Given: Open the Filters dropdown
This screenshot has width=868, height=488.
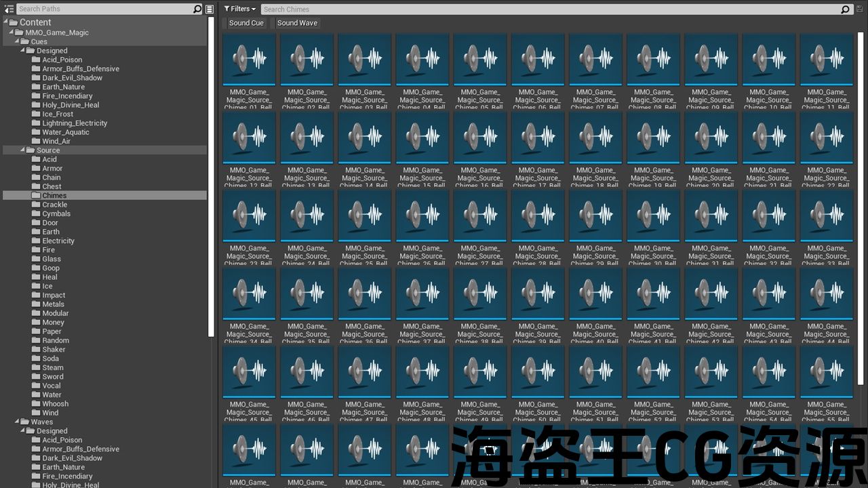Looking at the screenshot, I should [x=240, y=9].
